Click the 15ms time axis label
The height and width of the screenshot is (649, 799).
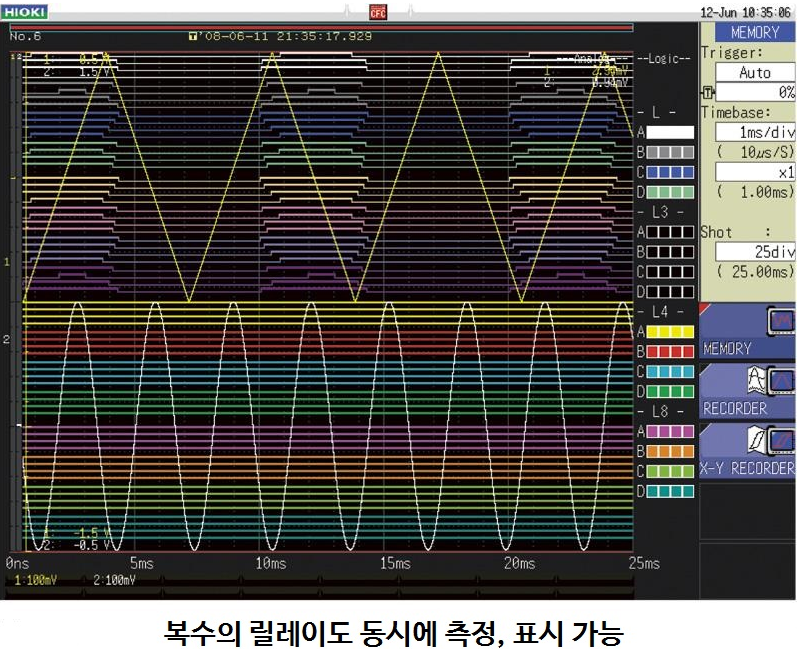click(x=395, y=563)
